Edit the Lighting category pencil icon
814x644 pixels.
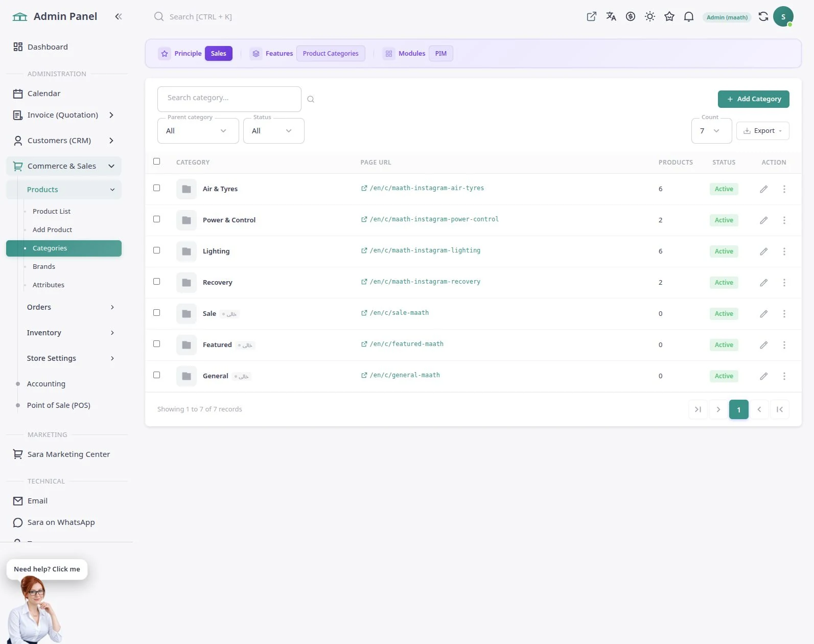pos(763,251)
